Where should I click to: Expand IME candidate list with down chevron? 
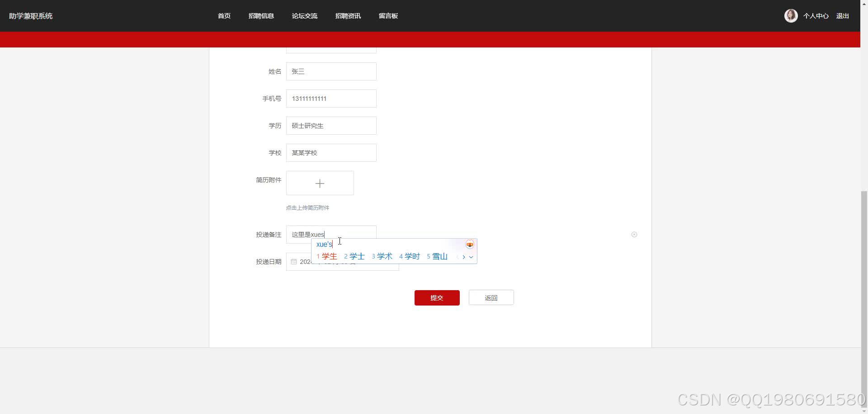[x=472, y=257]
